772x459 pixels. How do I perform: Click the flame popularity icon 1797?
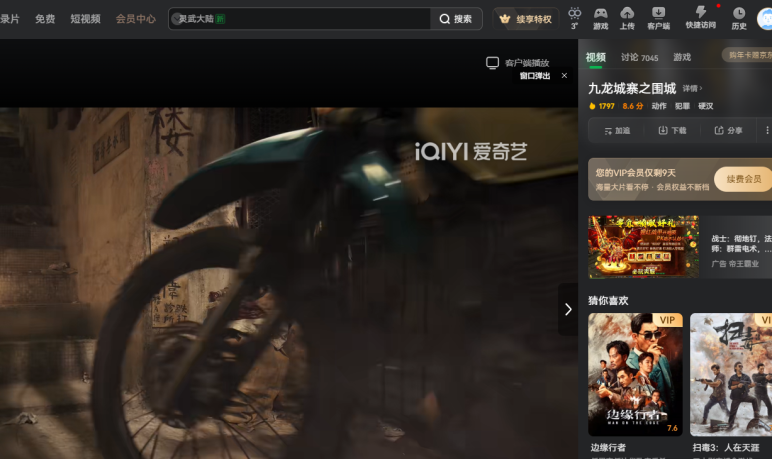592,106
